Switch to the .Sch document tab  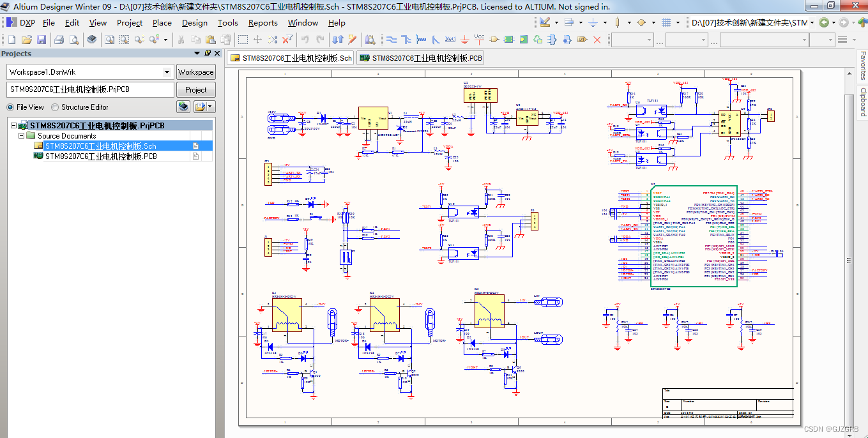pyautogui.click(x=291, y=58)
